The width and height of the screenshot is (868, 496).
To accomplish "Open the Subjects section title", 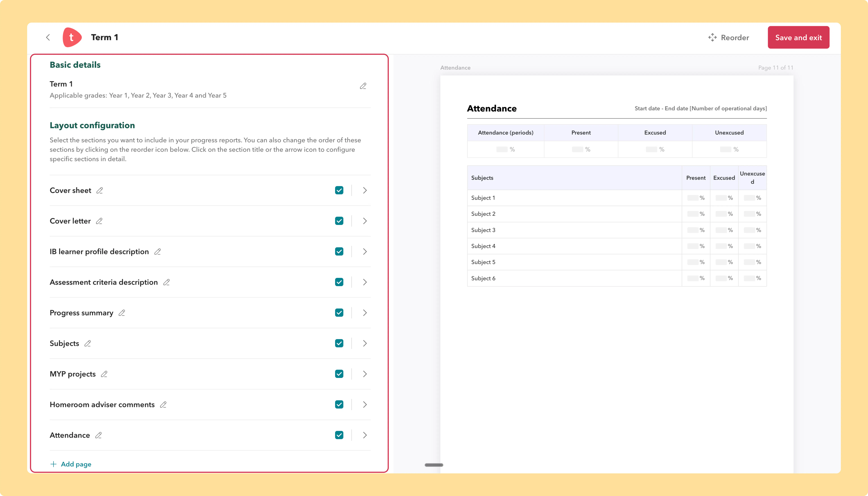I will pos(64,343).
